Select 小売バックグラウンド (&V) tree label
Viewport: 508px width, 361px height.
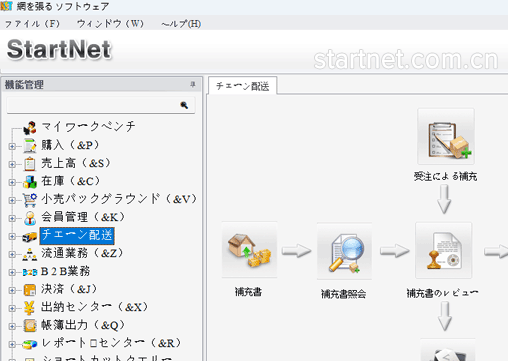point(119,199)
